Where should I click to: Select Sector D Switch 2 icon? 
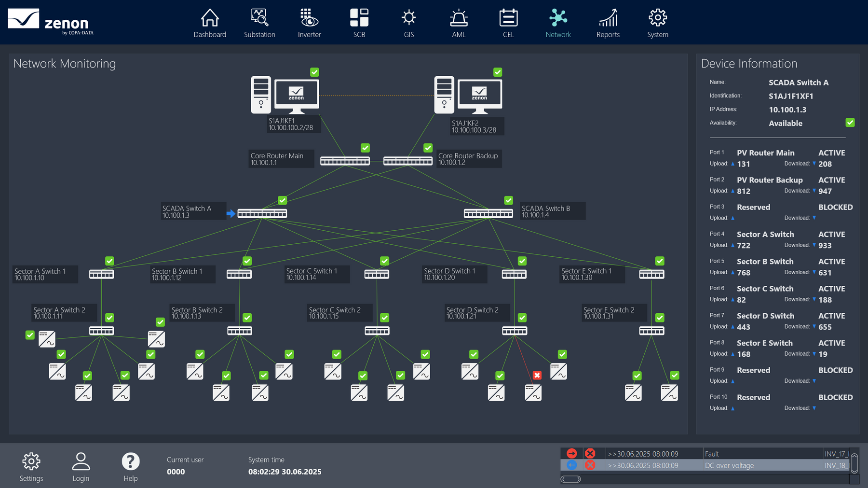pos(515,331)
